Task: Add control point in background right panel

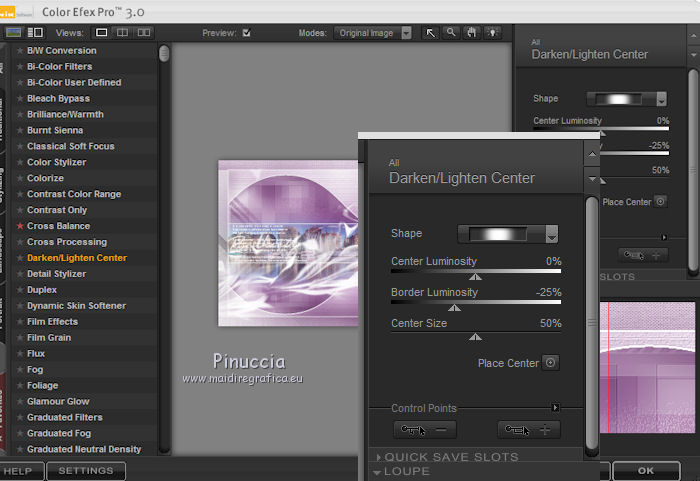Action: (643, 255)
